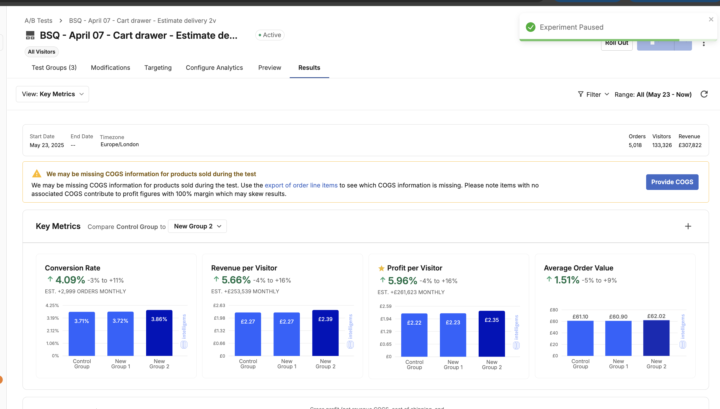Open the export of order line items link

(301, 185)
